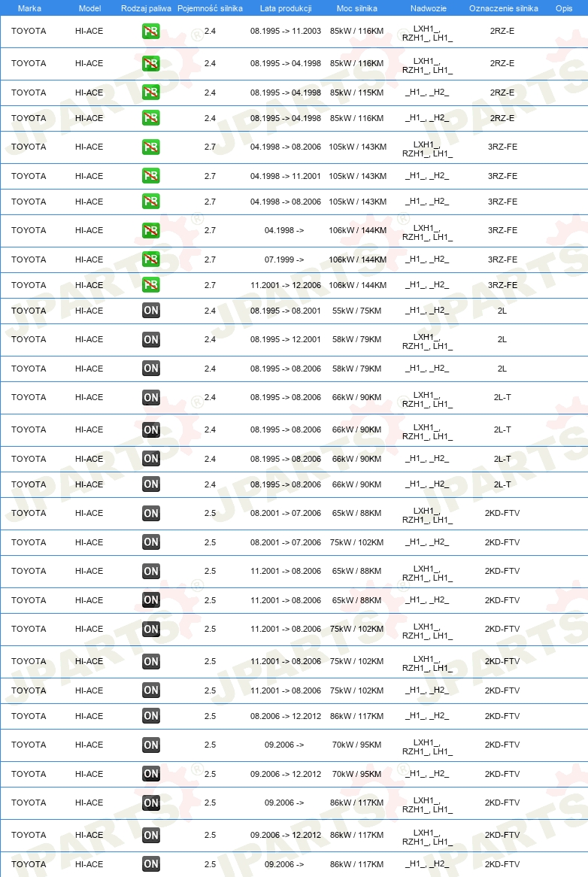Click petrol icon in _H1_ 85kW / 116KM row
Image resolution: width=588 pixels, height=877 pixels.
[151, 118]
